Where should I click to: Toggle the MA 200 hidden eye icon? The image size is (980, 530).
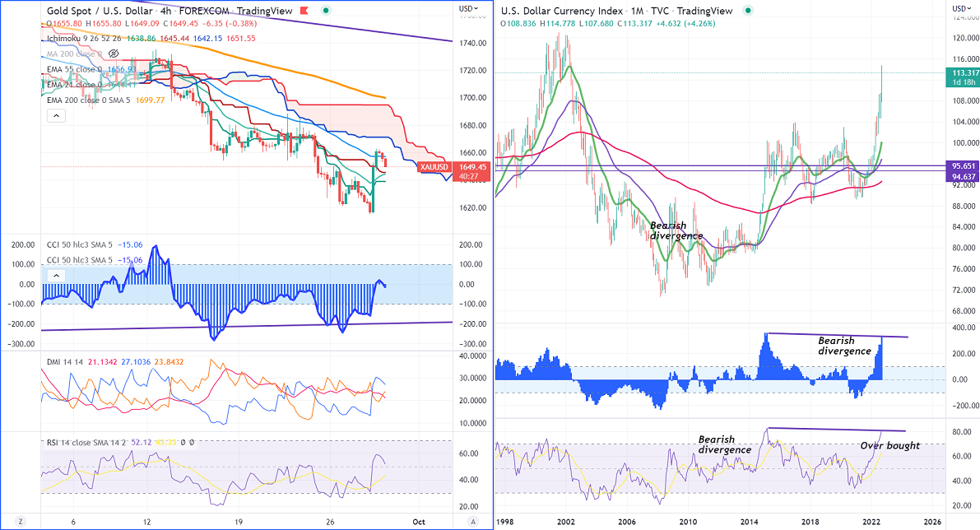click(x=113, y=53)
